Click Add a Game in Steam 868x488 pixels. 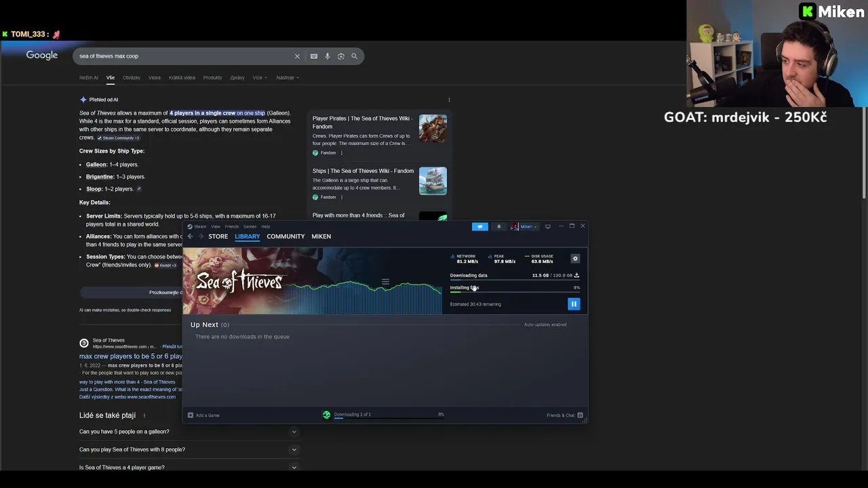203,415
